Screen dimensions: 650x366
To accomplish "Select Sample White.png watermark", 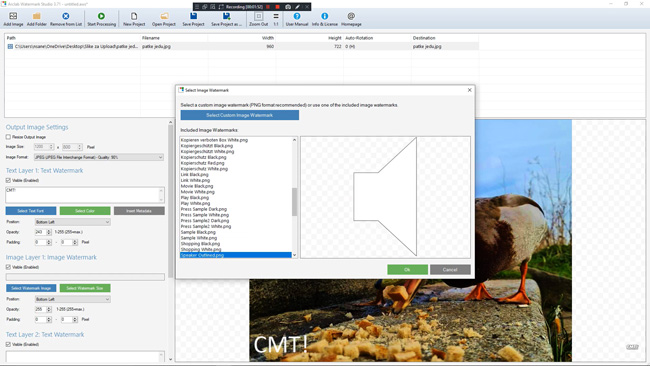I will coord(199,238).
